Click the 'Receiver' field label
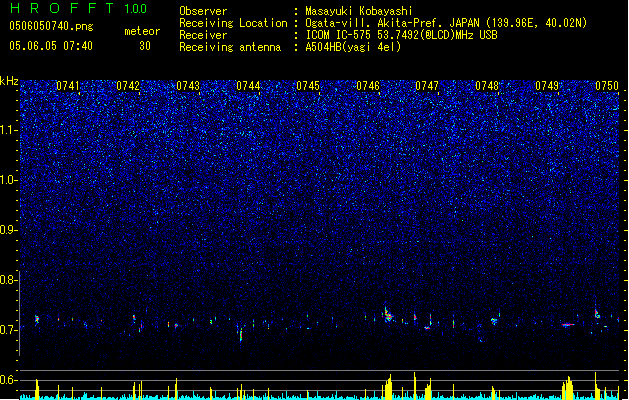629x400 pixels. [203, 35]
